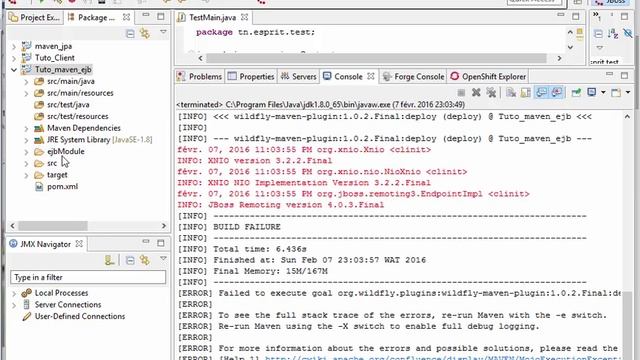
Task: Expand the Maven Dependencies node
Action: pos(26,129)
